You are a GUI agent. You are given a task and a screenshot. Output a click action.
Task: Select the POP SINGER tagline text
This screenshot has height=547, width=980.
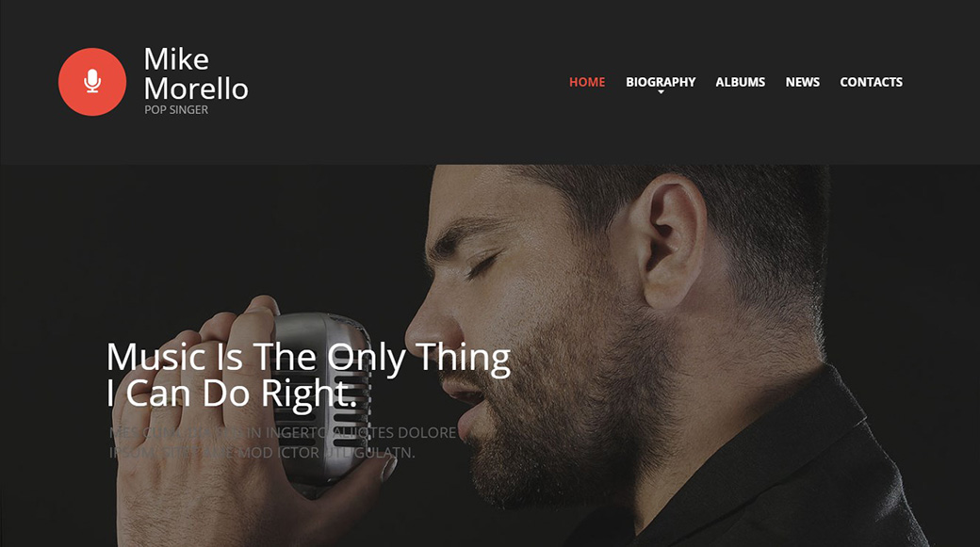176,110
